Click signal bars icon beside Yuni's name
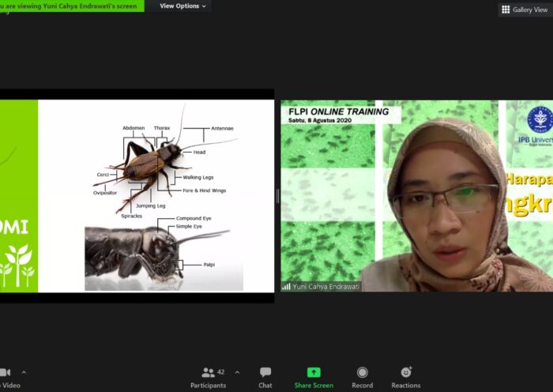Image resolution: width=553 pixels, height=392 pixels. pos(286,287)
